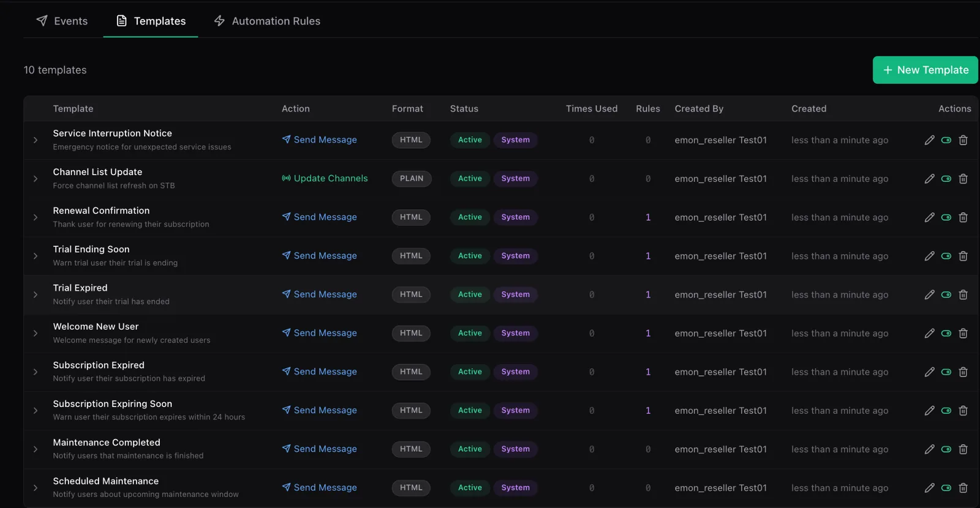The width and height of the screenshot is (980, 508).
Task: Click the Template column header
Action: (x=73, y=108)
